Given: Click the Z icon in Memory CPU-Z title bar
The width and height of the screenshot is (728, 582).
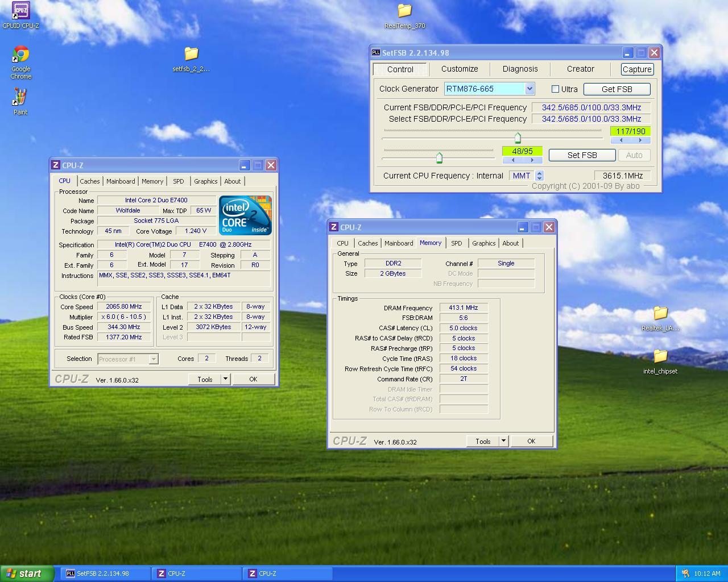Looking at the screenshot, I should 334,227.
